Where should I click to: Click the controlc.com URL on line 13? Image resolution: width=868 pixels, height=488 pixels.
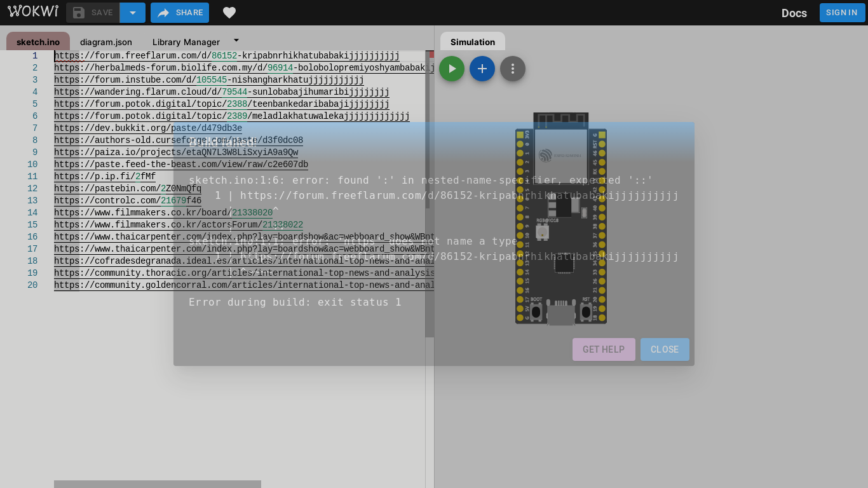128,201
